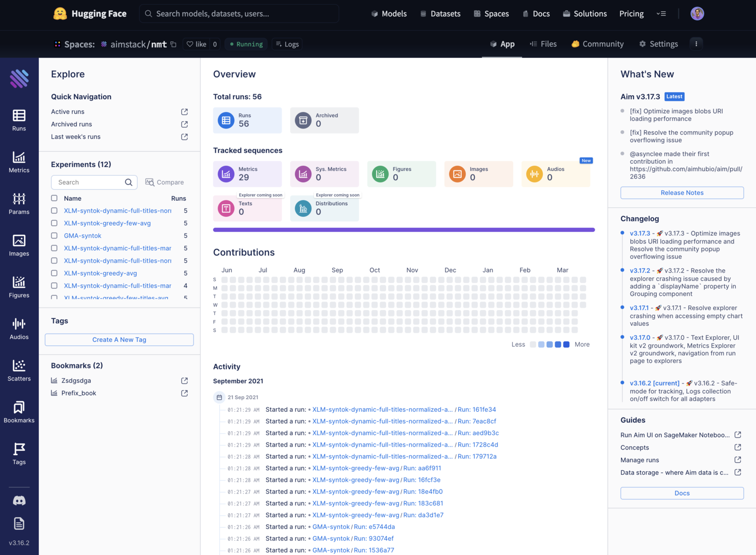The width and height of the screenshot is (756, 555).
Task: Click the purple tracked sequences progress bar
Action: (x=404, y=230)
